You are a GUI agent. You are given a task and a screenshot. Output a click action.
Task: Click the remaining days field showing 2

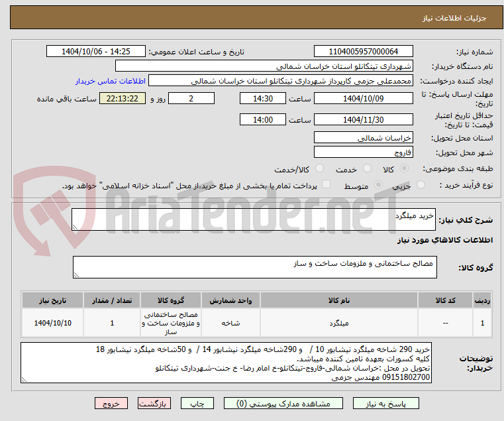[191, 99]
